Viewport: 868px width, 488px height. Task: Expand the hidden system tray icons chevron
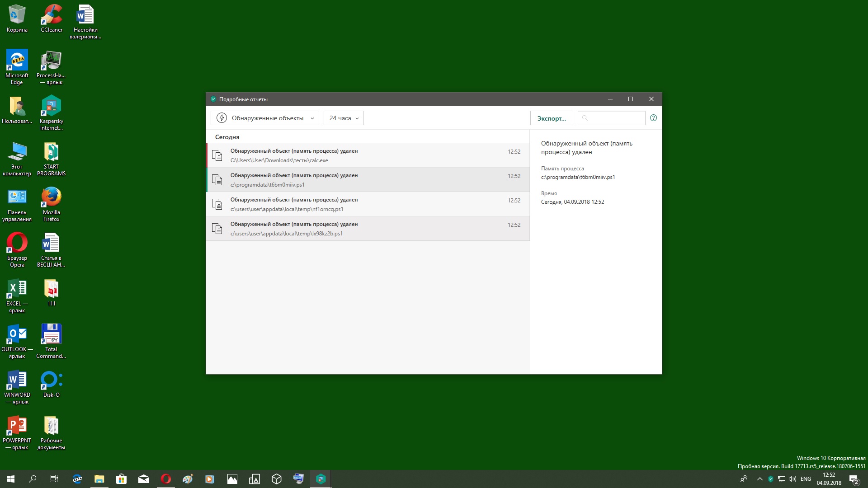759,479
